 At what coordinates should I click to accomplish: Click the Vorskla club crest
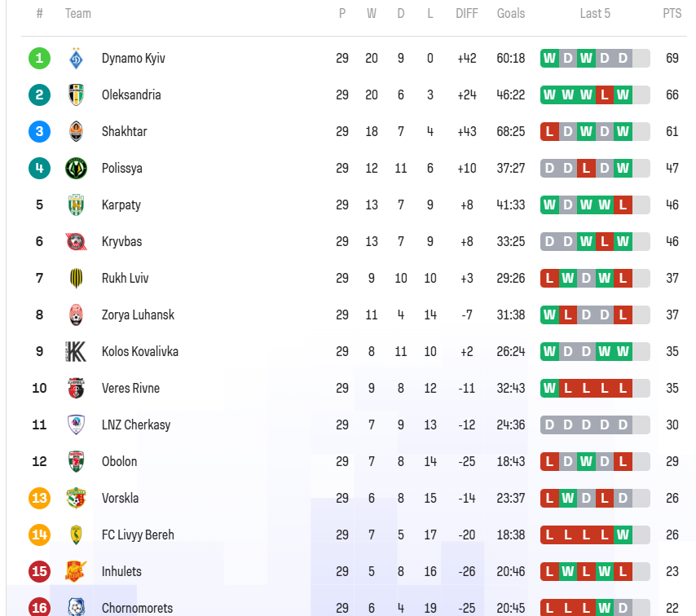pos(76,498)
